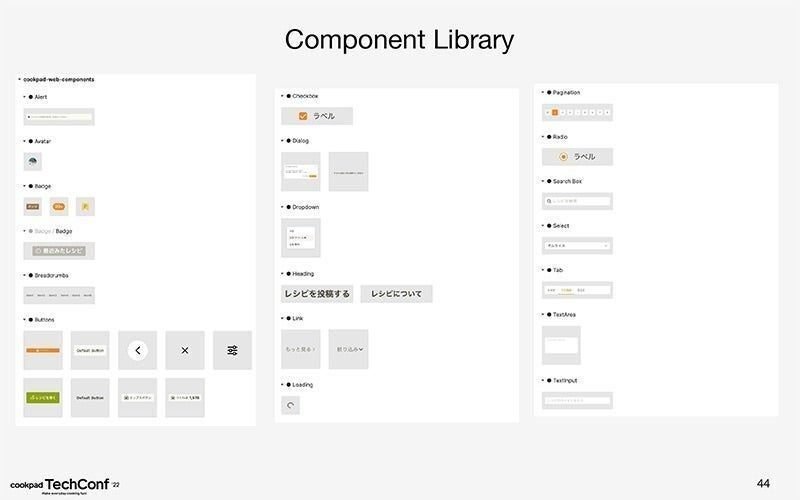Click the yellow bookmark badge icon
The width and height of the screenshot is (800, 500).
pyautogui.click(x=85, y=207)
